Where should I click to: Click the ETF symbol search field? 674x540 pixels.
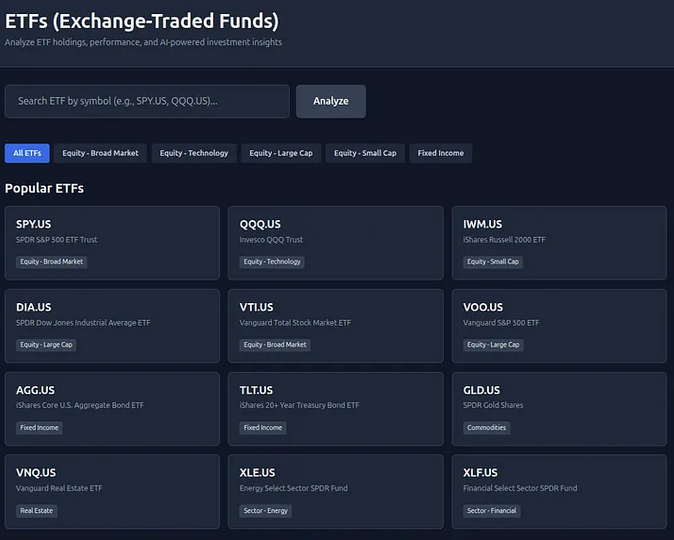147,101
